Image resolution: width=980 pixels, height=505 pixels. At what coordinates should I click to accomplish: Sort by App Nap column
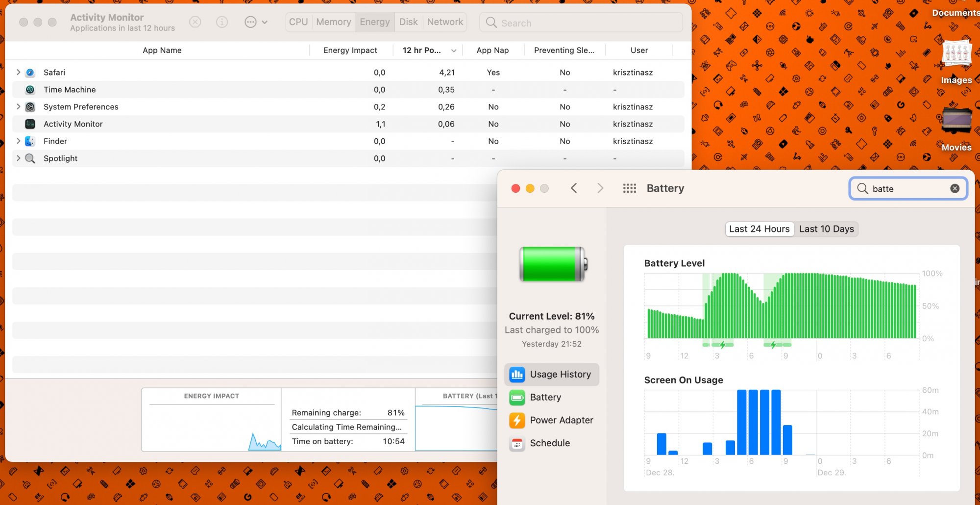pyautogui.click(x=493, y=50)
